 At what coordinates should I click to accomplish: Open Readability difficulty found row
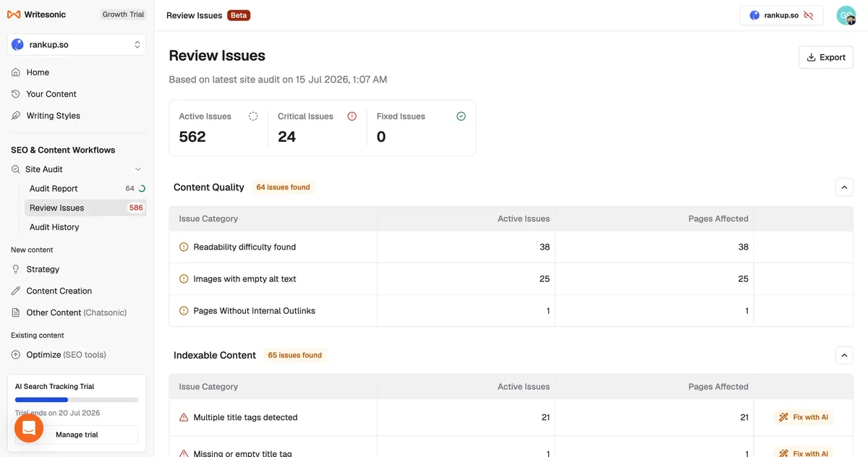511,247
